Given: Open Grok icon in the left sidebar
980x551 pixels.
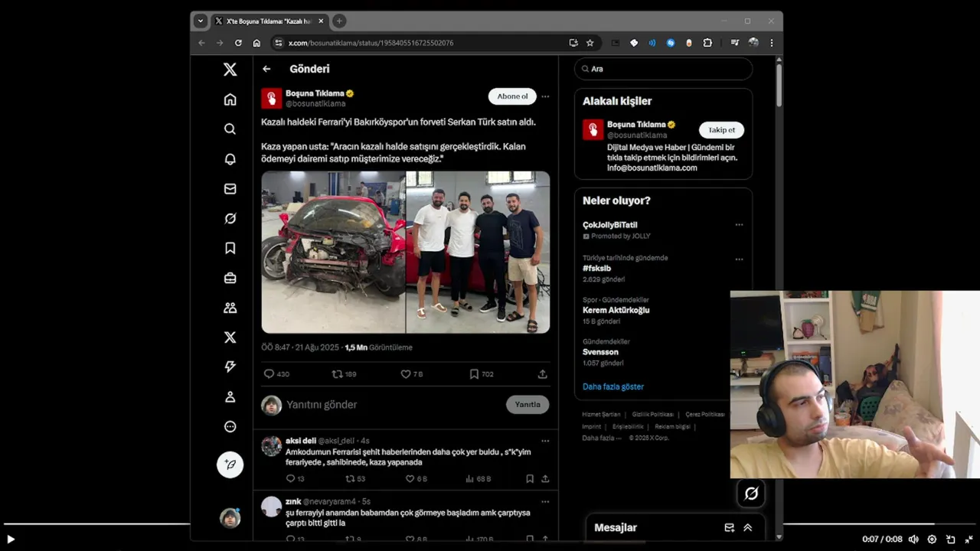Looking at the screenshot, I should (x=230, y=219).
